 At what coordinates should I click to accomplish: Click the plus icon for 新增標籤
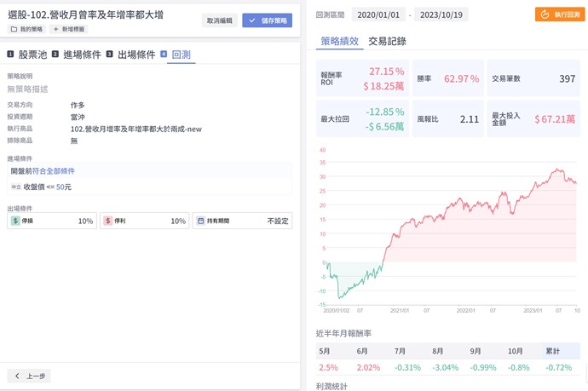tap(57, 29)
